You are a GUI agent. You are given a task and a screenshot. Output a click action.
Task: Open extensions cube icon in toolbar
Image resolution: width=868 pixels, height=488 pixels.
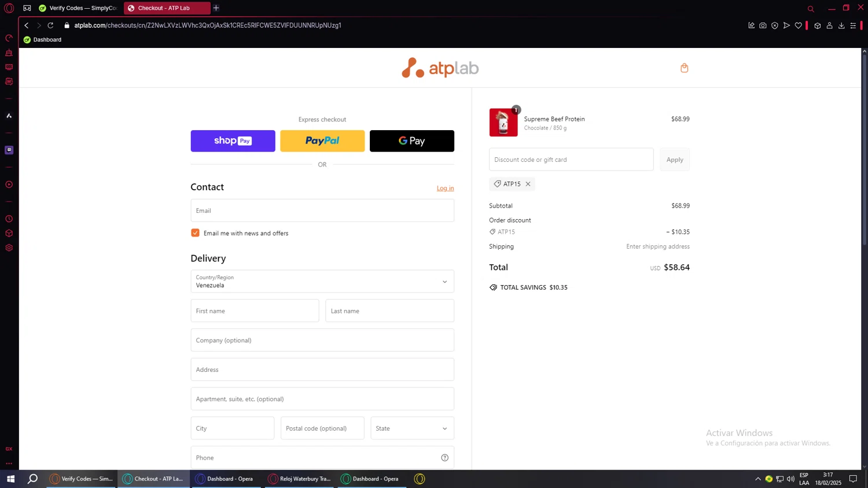(x=818, y=25)
